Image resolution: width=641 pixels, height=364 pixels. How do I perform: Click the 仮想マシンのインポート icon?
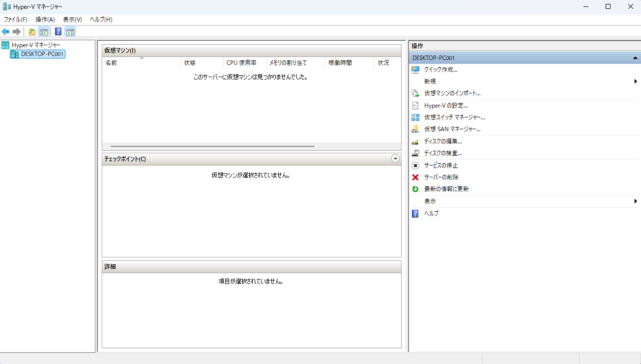pyautogui.click(x=415, y=93)
